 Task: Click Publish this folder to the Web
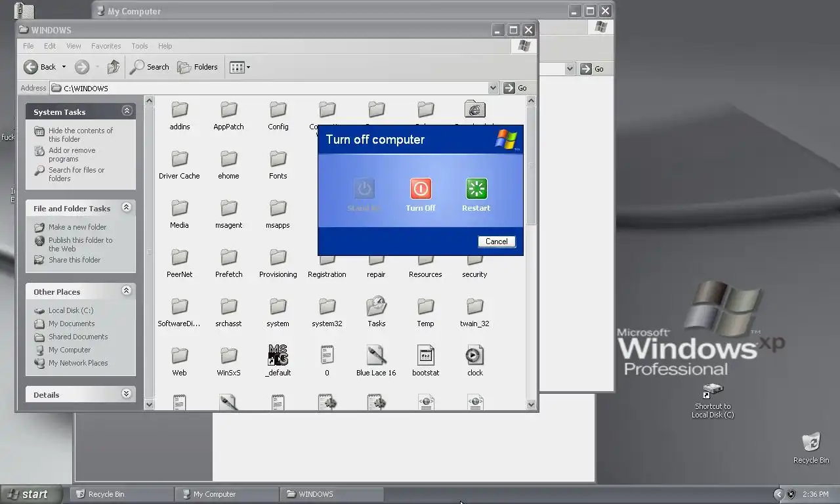click(80, 244)
